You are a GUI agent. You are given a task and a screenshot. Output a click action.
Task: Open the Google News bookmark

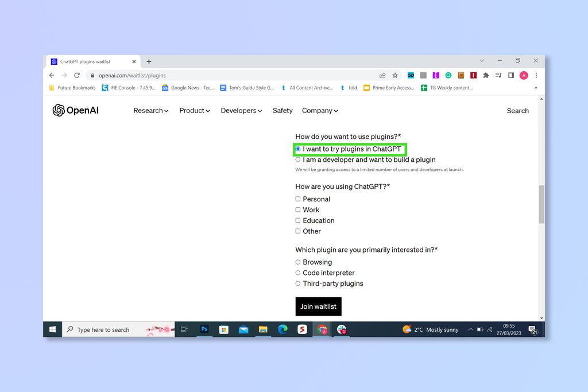click(x=188, y=88)
